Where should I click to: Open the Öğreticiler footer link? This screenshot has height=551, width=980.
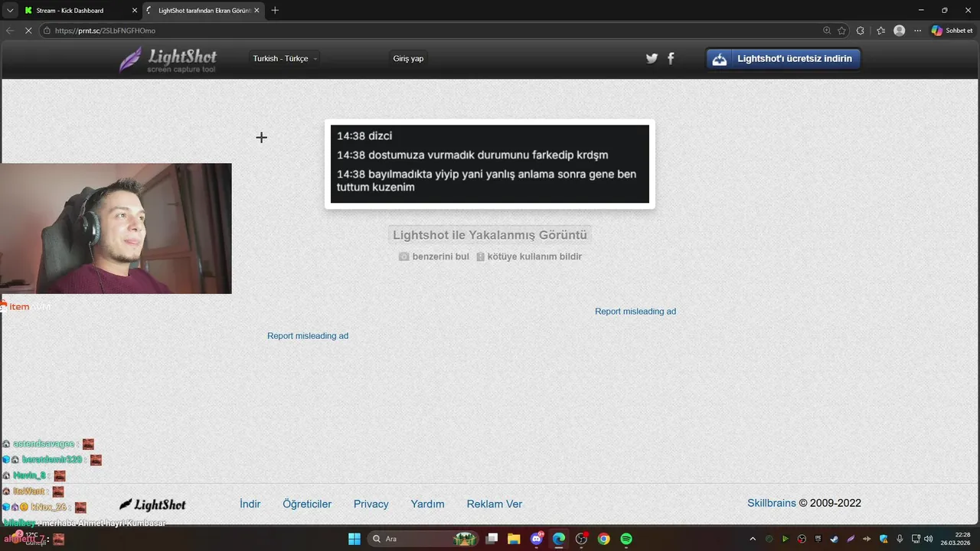click(x=307, y=504)
